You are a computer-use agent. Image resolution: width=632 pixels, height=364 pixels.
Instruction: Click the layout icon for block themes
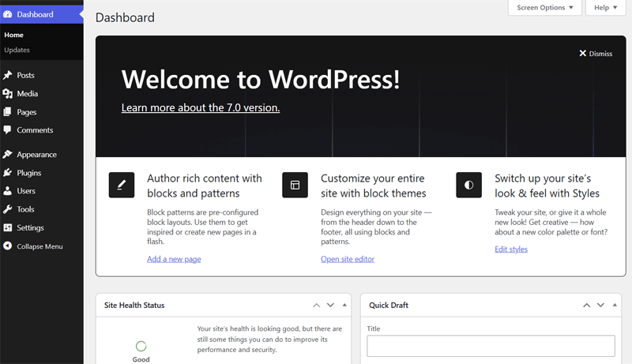pos(295,185)
